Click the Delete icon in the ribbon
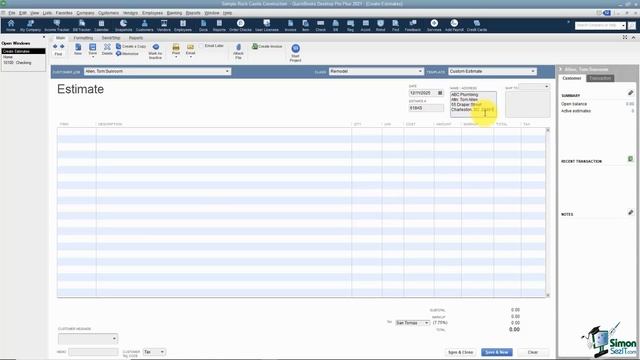 pos(107,49)
